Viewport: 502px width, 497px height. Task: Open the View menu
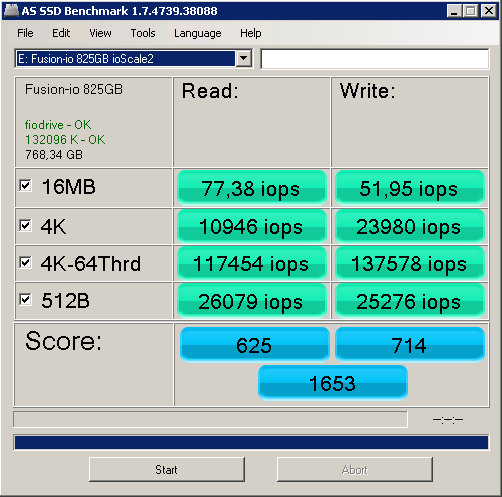pos(100,33)
